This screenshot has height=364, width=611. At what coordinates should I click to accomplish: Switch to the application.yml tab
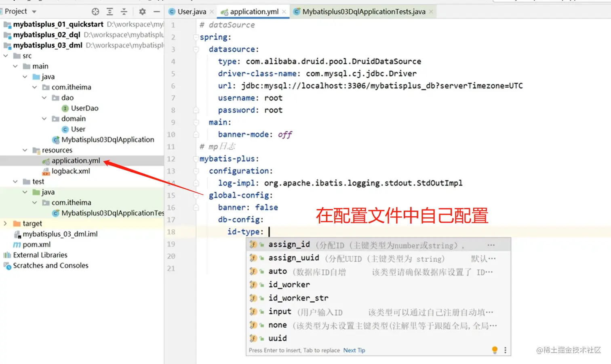[254, 12]
